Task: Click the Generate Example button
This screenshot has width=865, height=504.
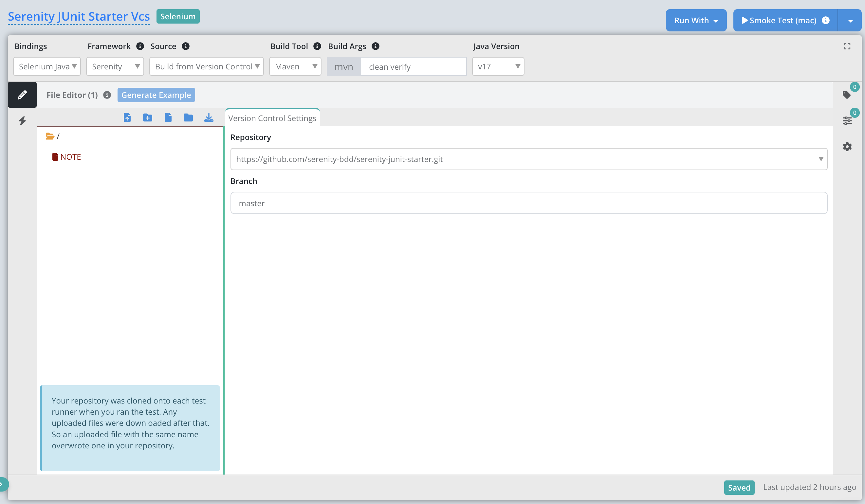Action: (x=156, y=95)
